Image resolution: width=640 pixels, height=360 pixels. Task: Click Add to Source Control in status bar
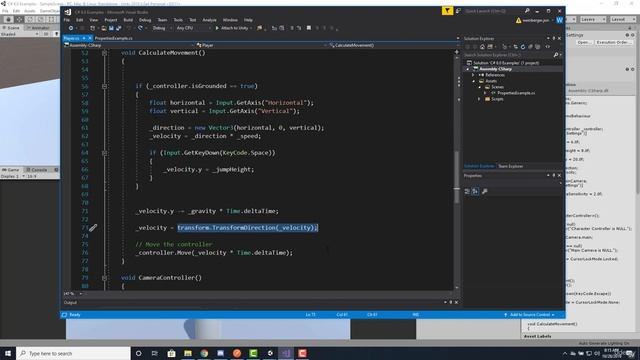tap(530, 315)
